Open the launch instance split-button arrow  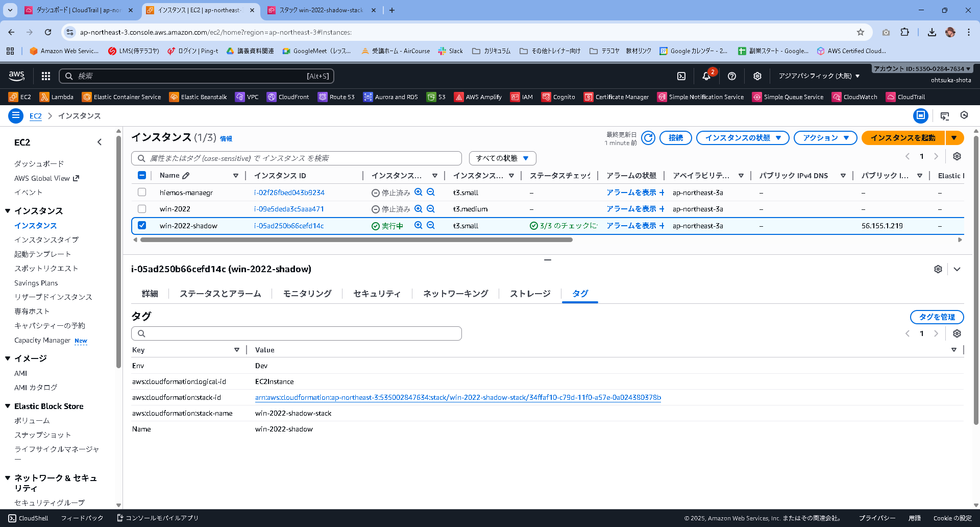(954, 138)
